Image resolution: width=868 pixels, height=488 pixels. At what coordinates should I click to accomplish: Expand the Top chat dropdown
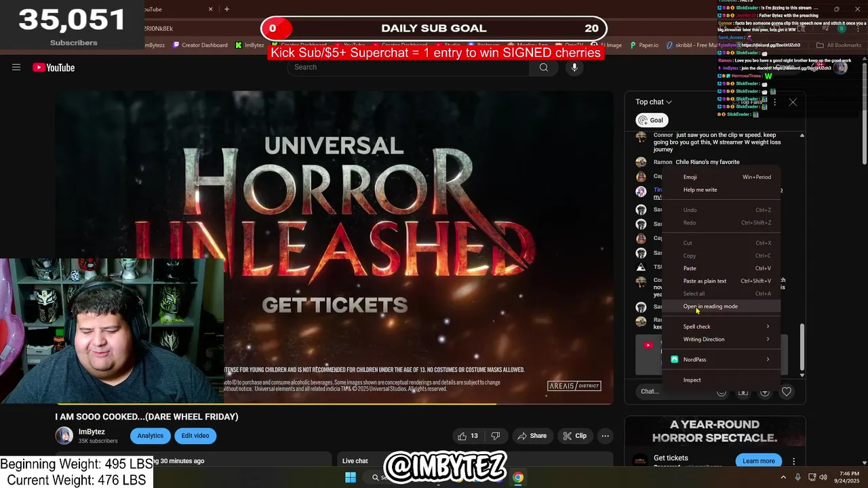point(654,102)
